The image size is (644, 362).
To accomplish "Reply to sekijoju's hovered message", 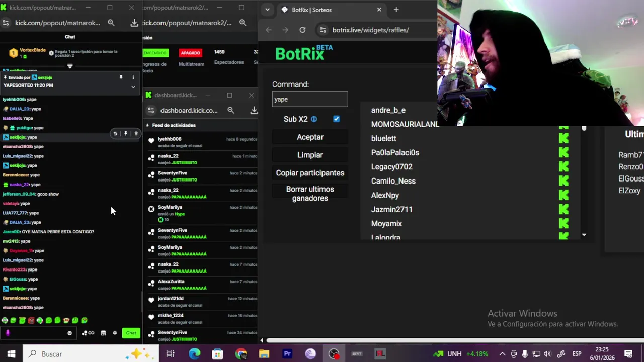I will (x=115, y=134).
